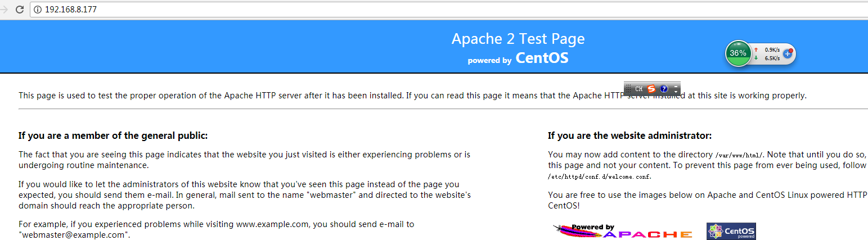Click the red upload speed arrow
Image resolution: width=868 pixels, height=240 pixels.
(756, 49)
